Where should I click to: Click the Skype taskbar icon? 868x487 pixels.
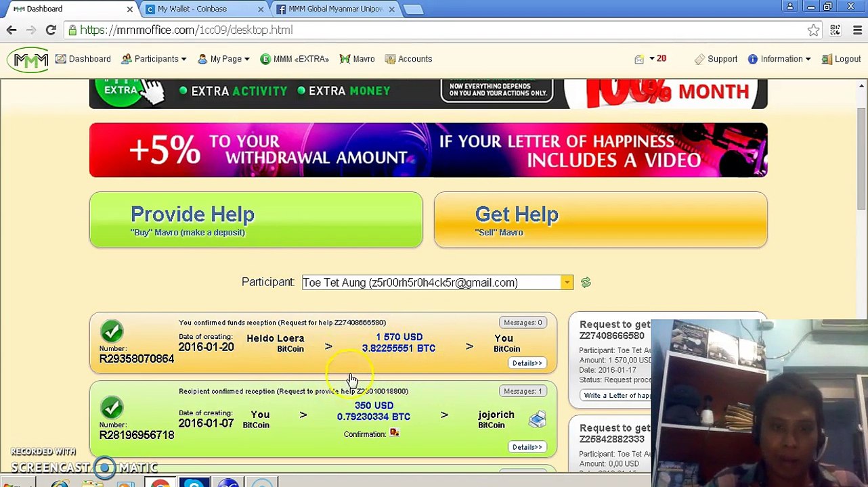point(194,483)
